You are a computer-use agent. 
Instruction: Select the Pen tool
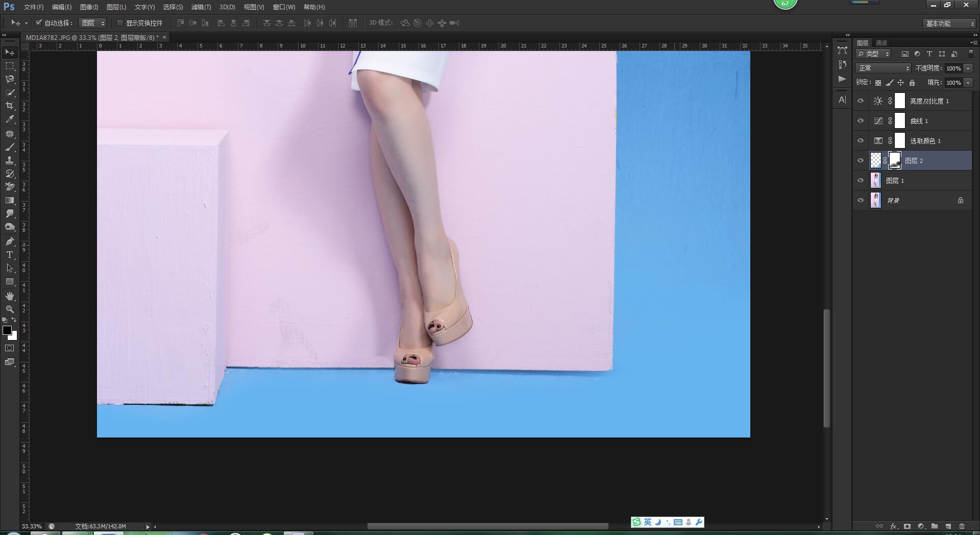point(10,241)
